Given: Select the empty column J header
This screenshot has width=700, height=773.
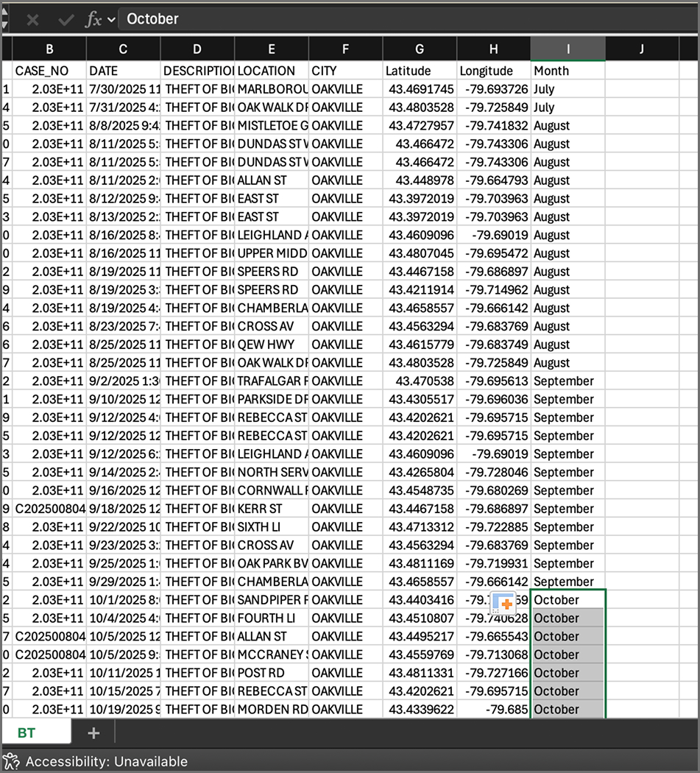Looking at the screenshot, I should (641, 48).
